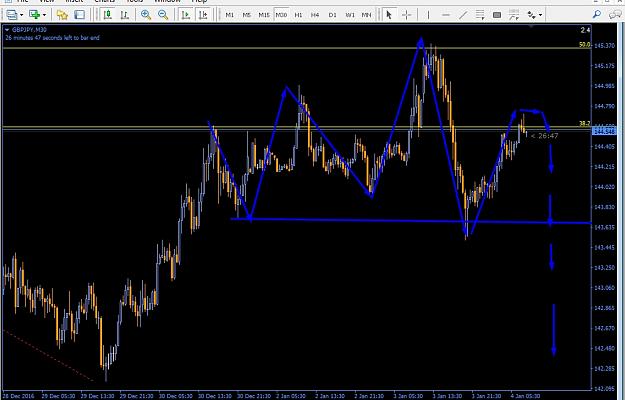Zoom out of the chart
625x400 pixels.
coord(163,15)
